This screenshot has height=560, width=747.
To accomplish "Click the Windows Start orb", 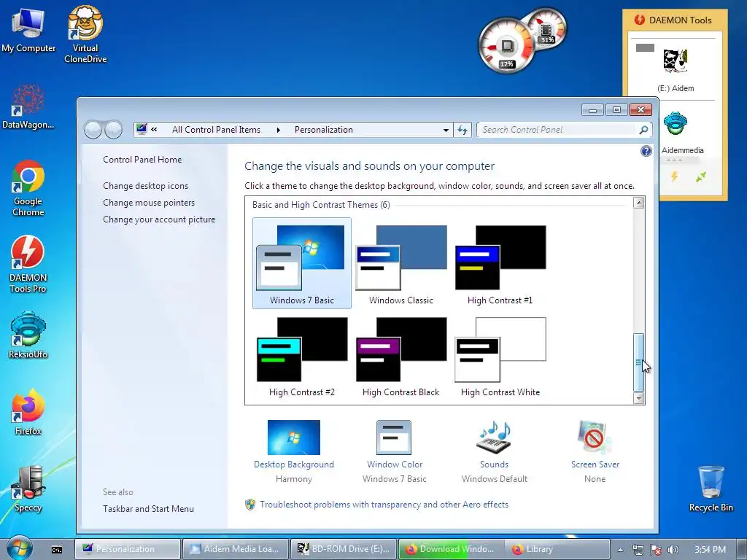I will click(19, 548).
